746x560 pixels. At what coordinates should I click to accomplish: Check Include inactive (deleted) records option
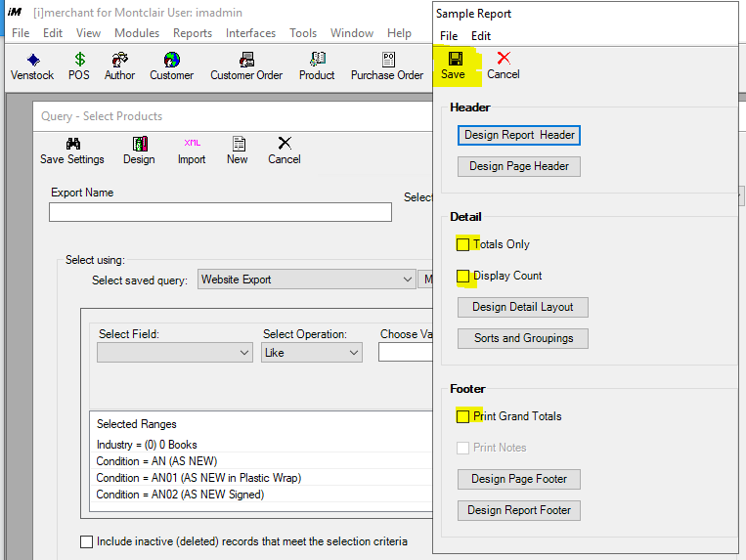(x=87, y=542)
